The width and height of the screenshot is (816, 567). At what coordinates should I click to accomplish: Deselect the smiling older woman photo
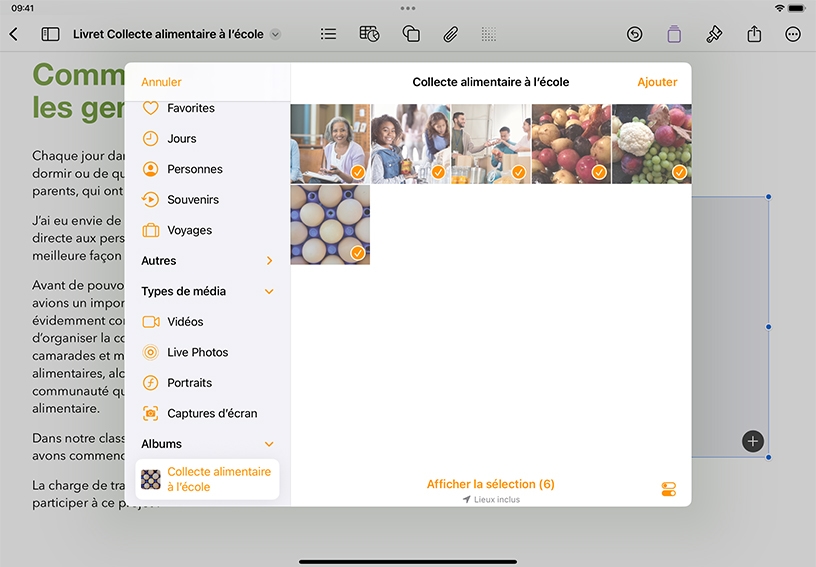tap(330, 144)
